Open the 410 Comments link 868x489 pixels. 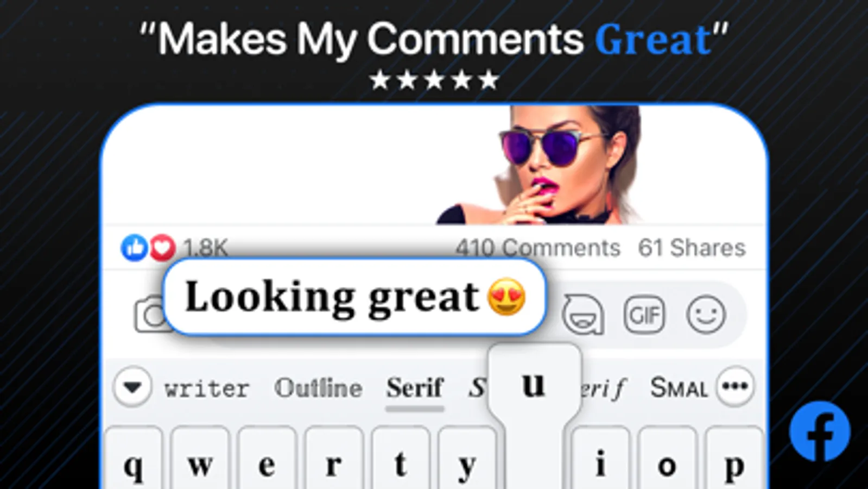click(537, 248)
